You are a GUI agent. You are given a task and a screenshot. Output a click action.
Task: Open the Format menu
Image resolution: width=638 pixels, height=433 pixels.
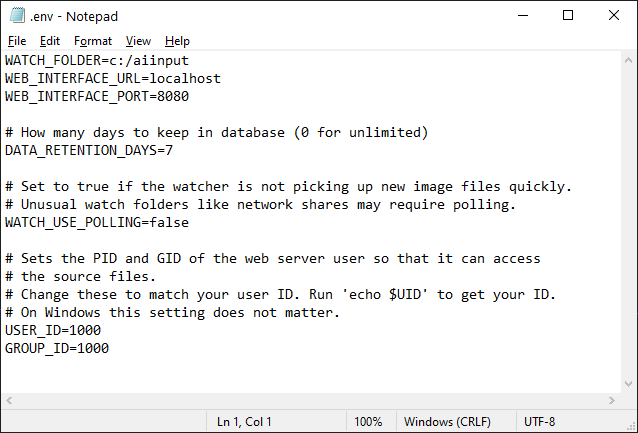93,41
